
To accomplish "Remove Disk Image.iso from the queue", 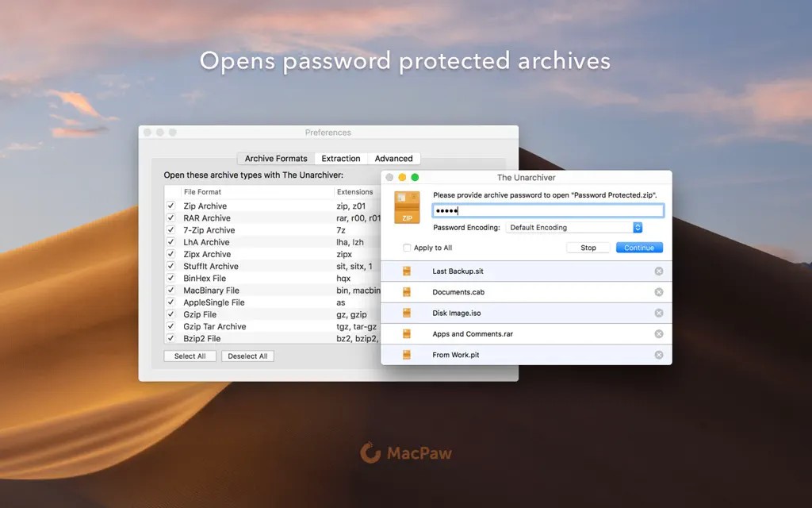I will click(658, 313).
